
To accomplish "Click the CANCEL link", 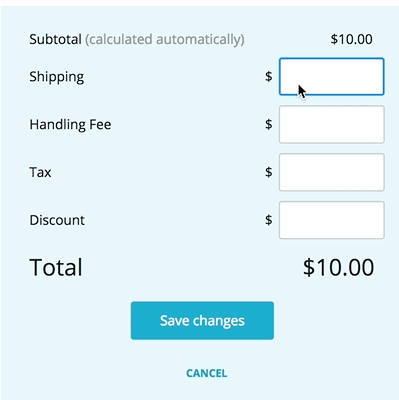I will (x=207, y=373).
